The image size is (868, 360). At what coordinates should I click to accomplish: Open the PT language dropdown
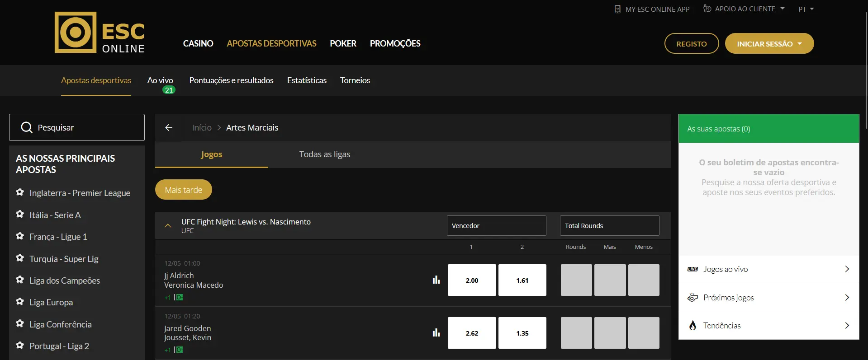click(806, 9)
